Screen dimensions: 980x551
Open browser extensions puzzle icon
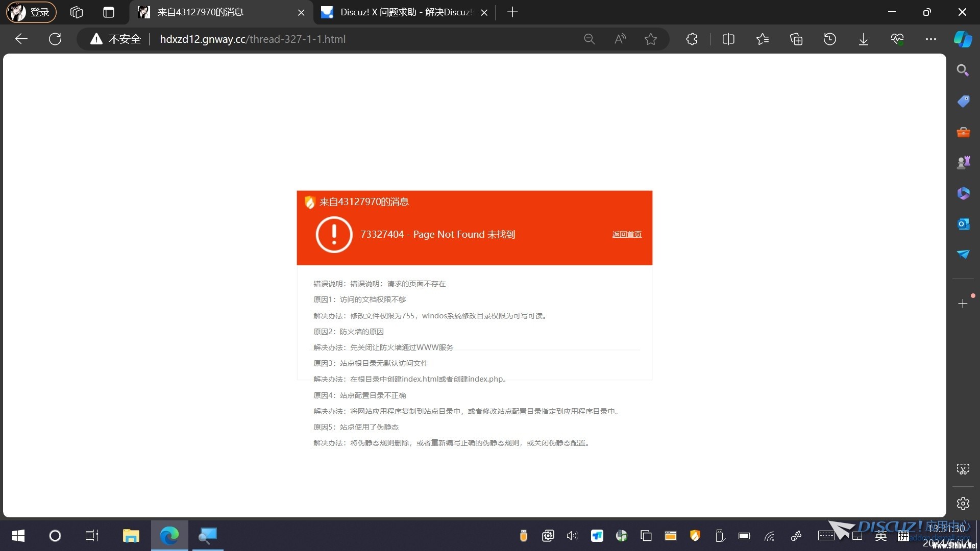(x=692, y=39)
